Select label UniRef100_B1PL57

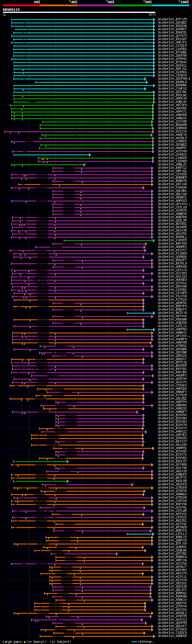(x=172, y=461)
